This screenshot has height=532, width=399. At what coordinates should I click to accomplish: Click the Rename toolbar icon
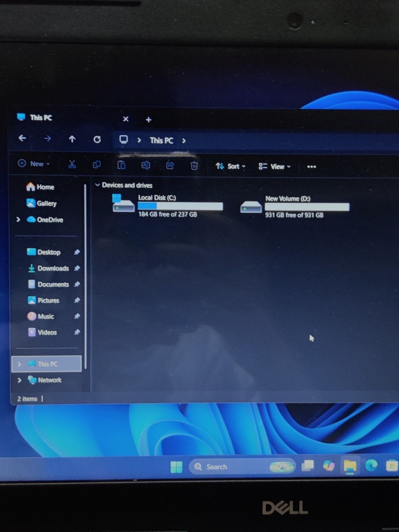tap(146, 165)
